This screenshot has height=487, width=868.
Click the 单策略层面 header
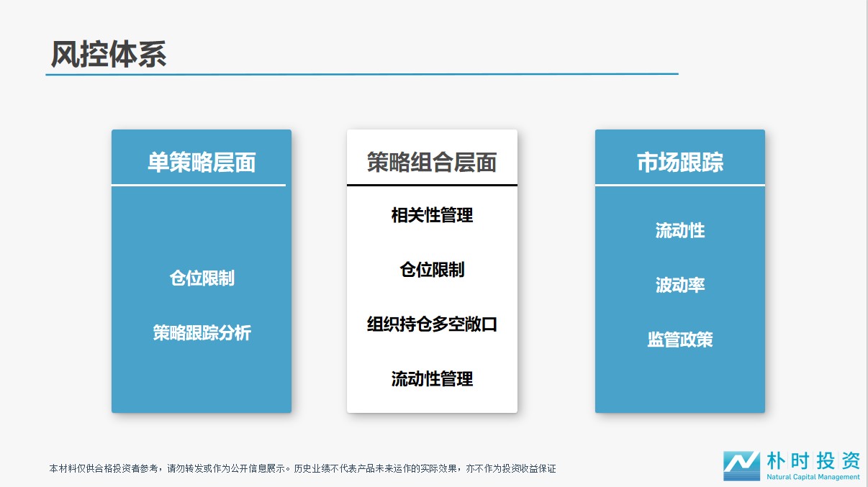(202, 163)
